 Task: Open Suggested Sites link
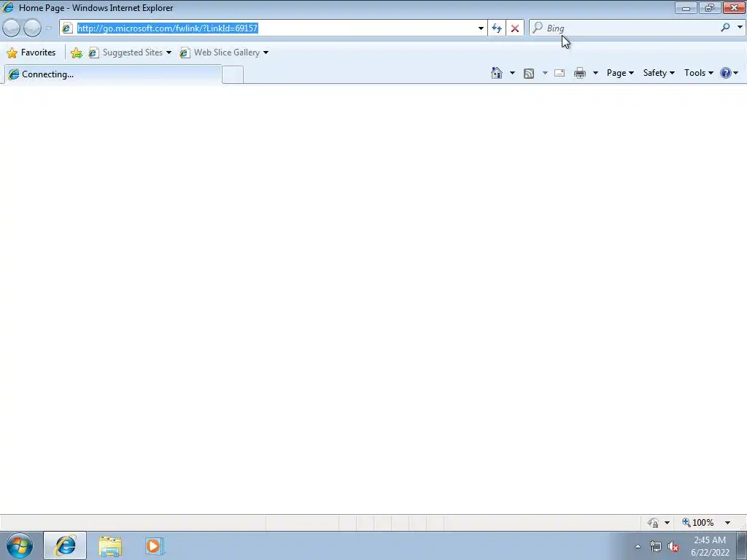[x=127, y=52]
